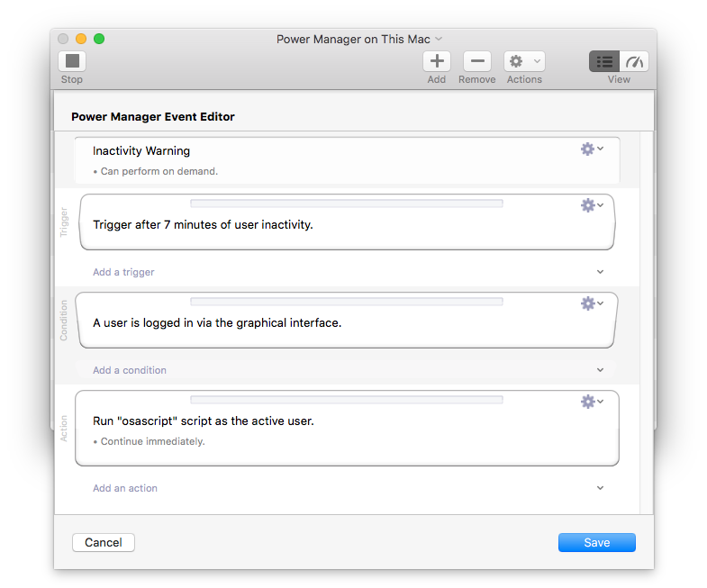This screenshot has width=707, height=588.
Task: Click the Remove minus toolbar icon
Action: pyautogui.click(x=477, y=61)
